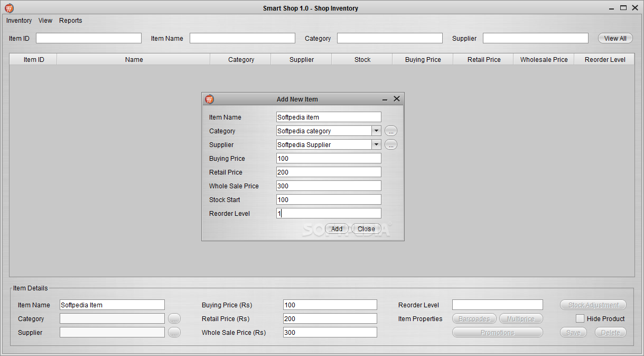Click the browse button beside Supplier dropdown in dialog
Screen dimensions: 644x356
pyautogui.click(x=391, y=144)
